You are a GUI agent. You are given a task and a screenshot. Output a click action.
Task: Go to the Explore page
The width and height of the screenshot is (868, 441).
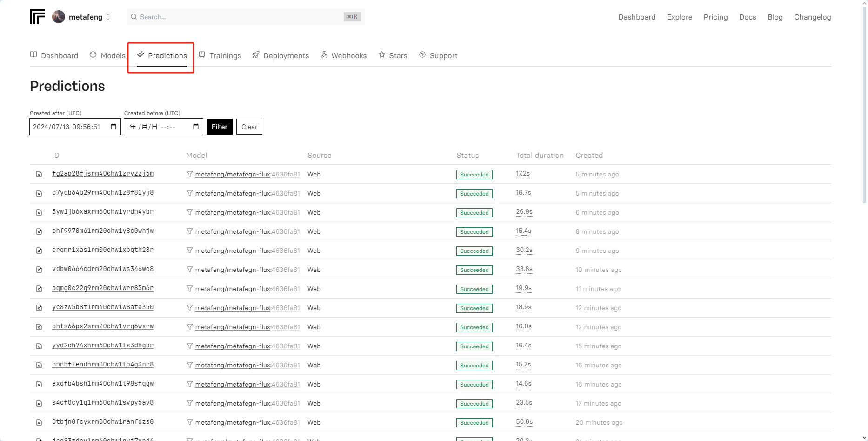click(x=680, y=17)
